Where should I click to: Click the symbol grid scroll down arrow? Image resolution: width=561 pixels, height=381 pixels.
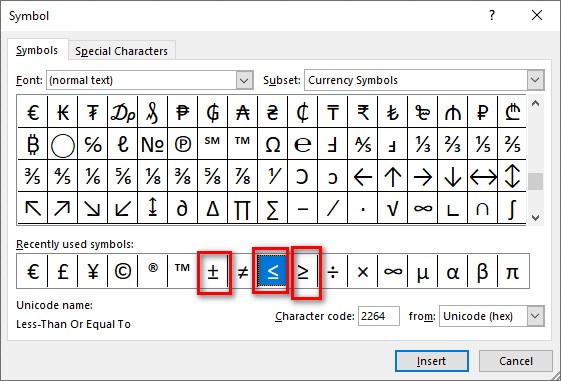(x=535, y=217)
